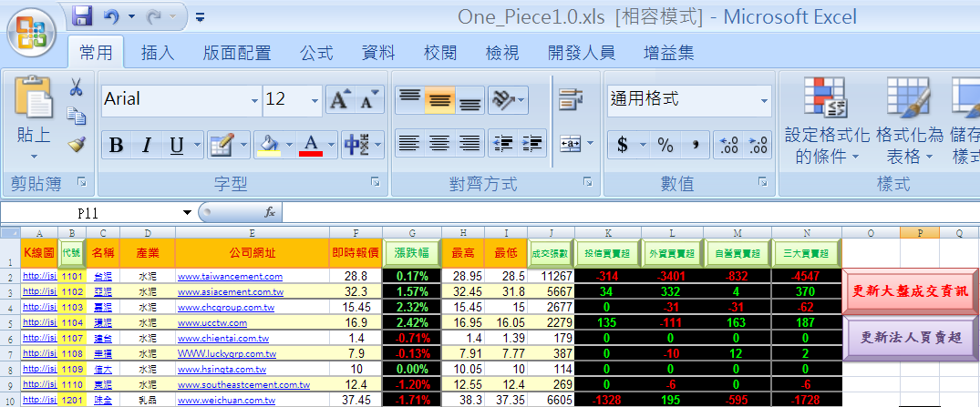
Task: Undo the last action
Action: tap(112, 17)
